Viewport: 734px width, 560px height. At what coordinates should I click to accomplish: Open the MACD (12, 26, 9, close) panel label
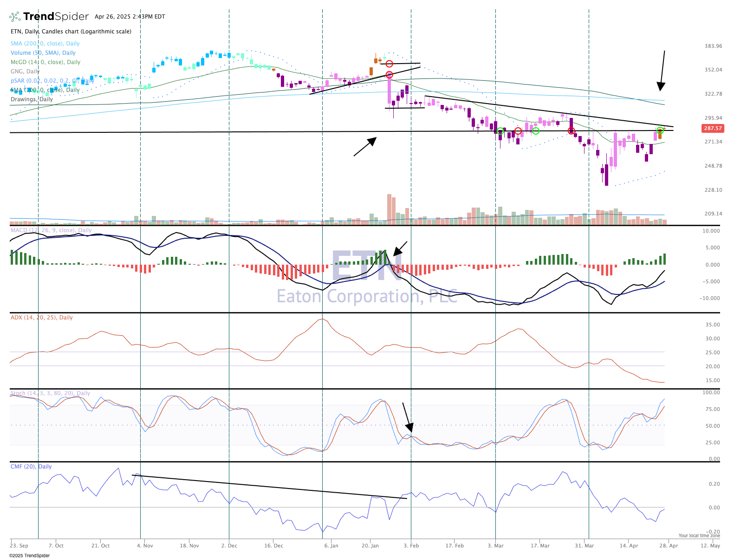51,230
